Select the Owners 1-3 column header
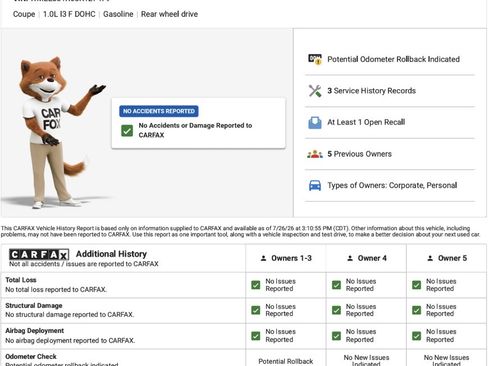 286,258
